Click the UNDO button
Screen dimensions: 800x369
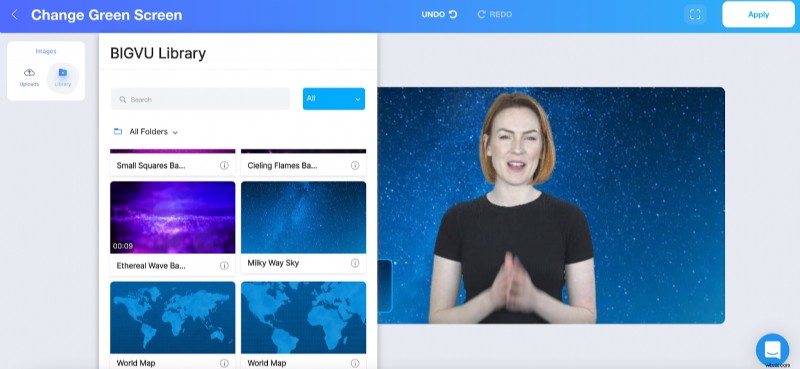[439, 14]
